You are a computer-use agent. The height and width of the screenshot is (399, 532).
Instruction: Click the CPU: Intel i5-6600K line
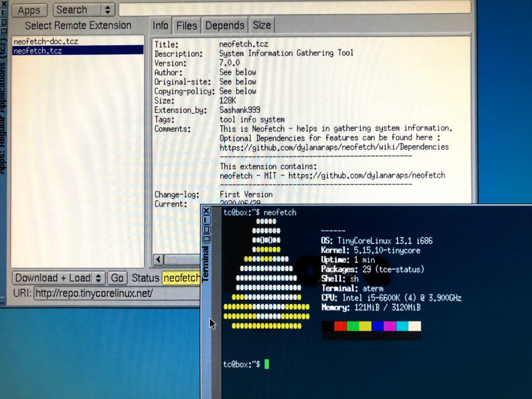click(391, 298)
